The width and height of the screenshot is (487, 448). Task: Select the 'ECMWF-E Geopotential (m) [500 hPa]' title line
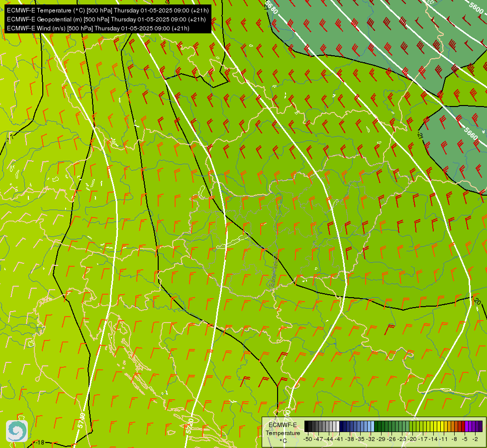[x=106, y=19]
